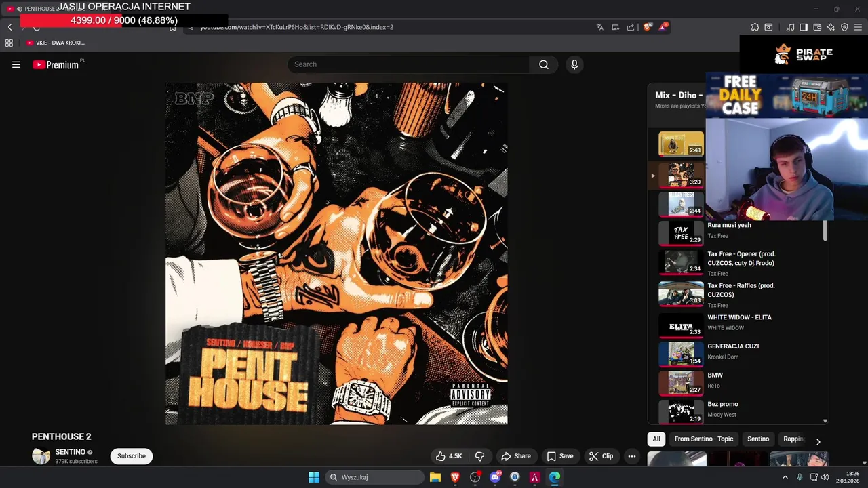Screen dimensions: 868x488
Task: Share this page from address bar
Action: (x=631, y=27)
